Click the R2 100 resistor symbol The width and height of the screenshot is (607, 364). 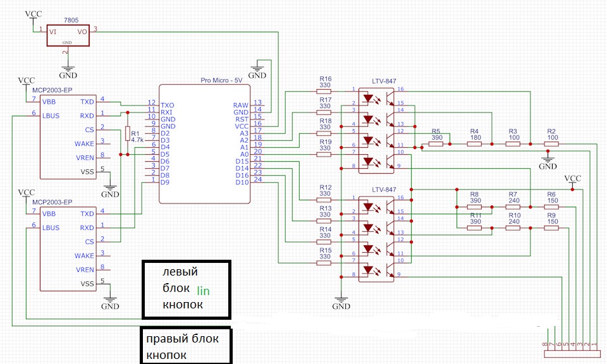551,144
